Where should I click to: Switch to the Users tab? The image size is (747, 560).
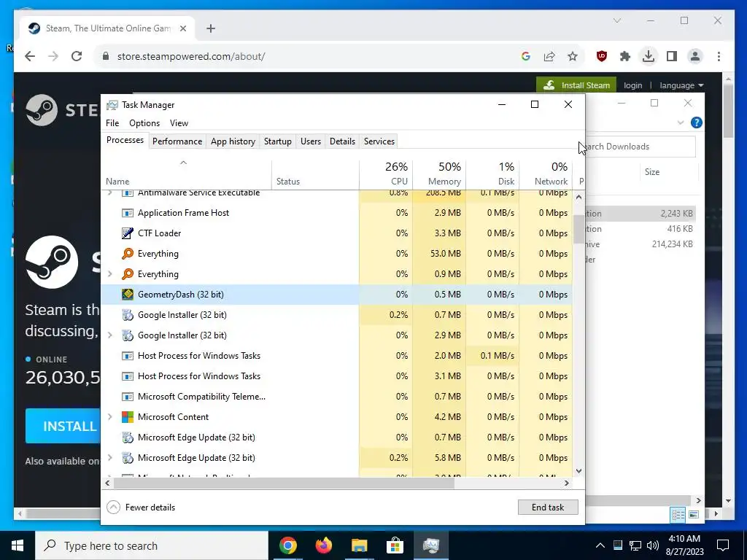coord(311,141)
